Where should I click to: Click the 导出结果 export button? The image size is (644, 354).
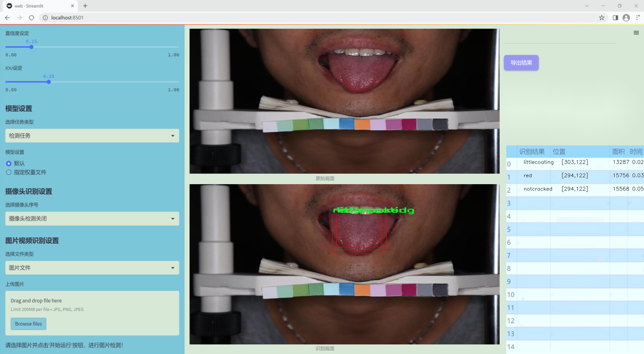(x=521, y=62)
